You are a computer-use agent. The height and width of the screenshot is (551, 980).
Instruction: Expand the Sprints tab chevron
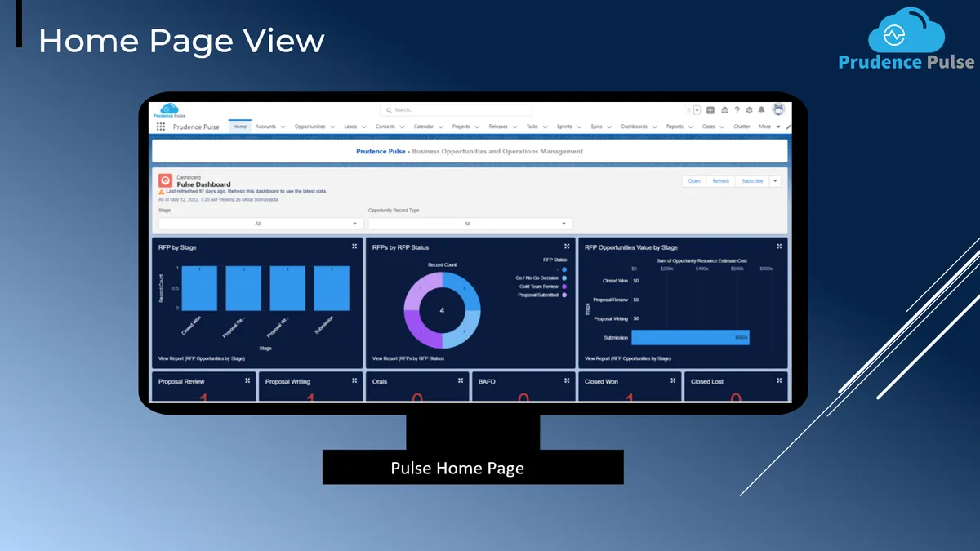(579, 127)
